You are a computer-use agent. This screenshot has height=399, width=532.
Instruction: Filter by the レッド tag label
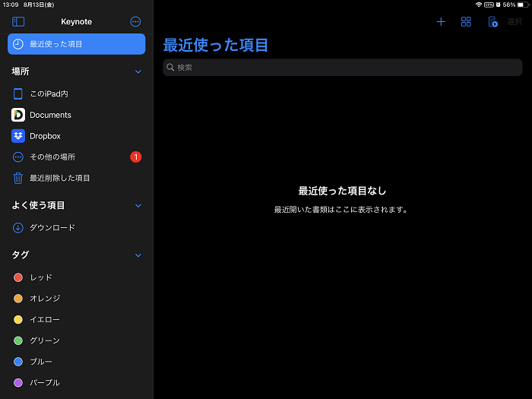41,277
